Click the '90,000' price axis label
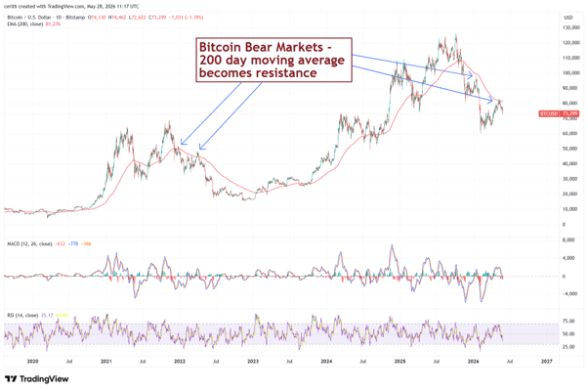 click(x=571, y=88)
